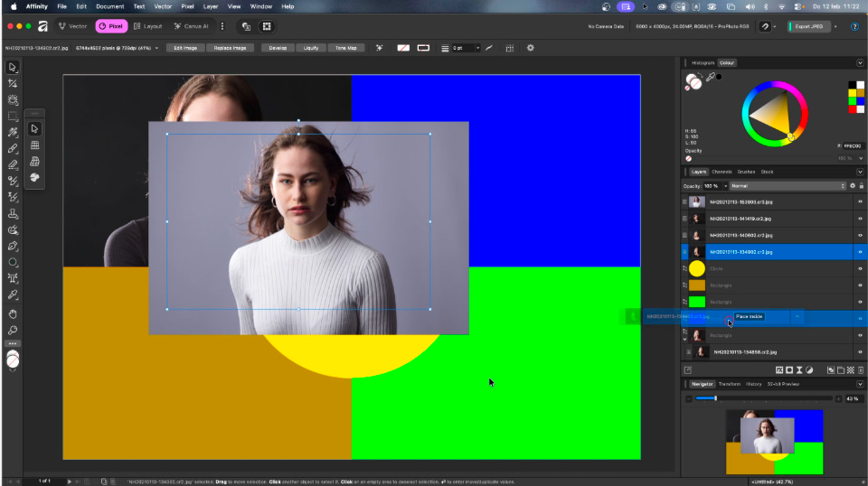Click the Liquify button
This screenshot has height=486, width=868.
point(310,48)
